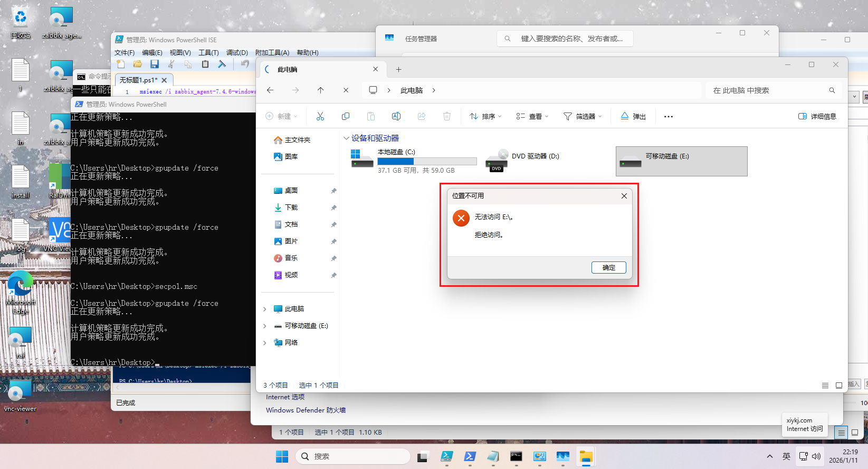Expand the 此电脑 tree node
868x469 pixels.
click(265, 309)
